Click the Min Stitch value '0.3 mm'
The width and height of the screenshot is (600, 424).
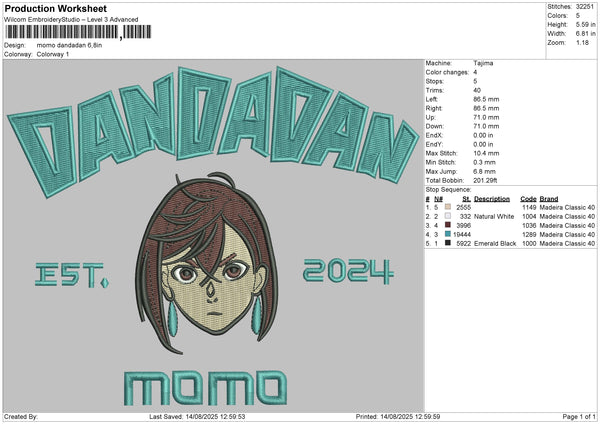[485, 162]
